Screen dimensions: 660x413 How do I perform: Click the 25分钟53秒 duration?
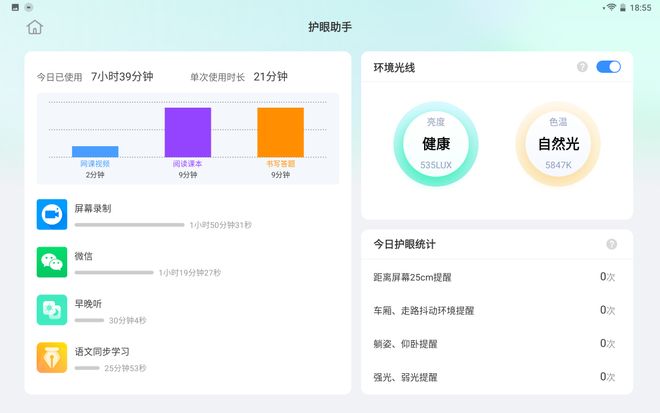click(x=125, y=368)
